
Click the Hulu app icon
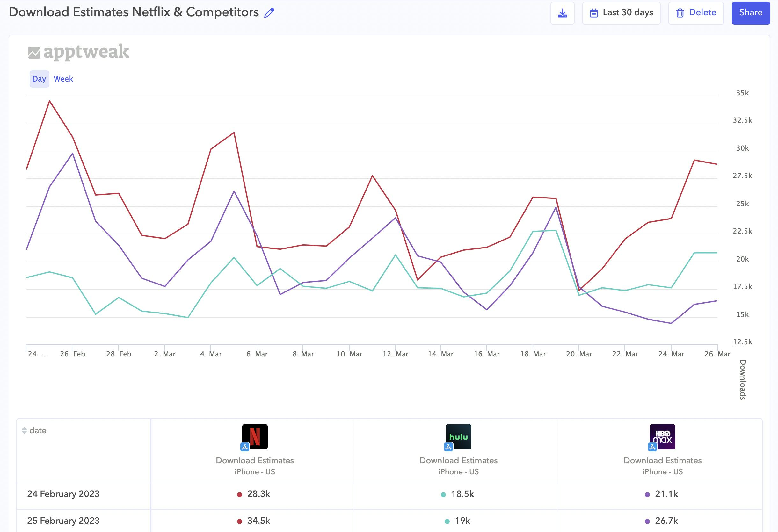[x=458, y=436]
